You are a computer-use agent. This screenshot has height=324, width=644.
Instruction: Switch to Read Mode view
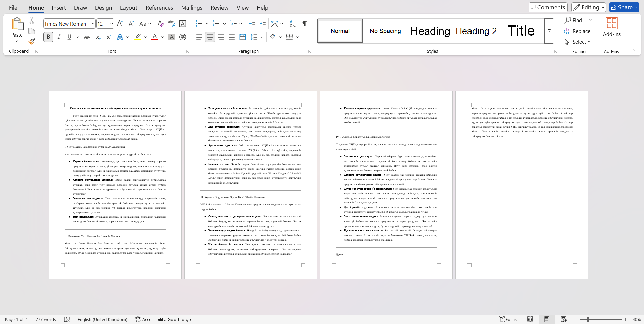530,319
